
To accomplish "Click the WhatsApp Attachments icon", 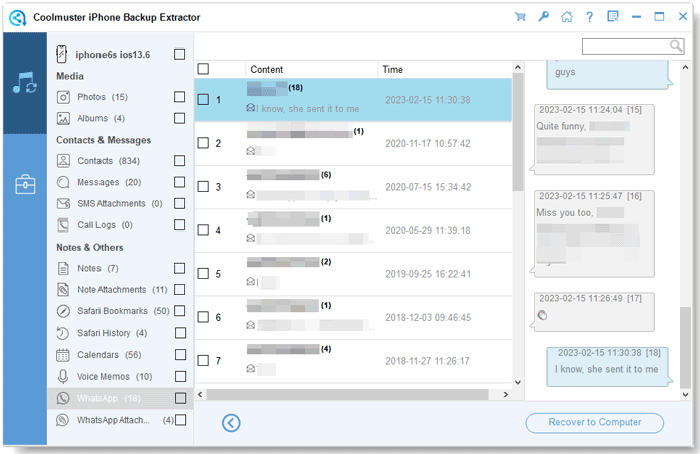I will click(63, 420).
